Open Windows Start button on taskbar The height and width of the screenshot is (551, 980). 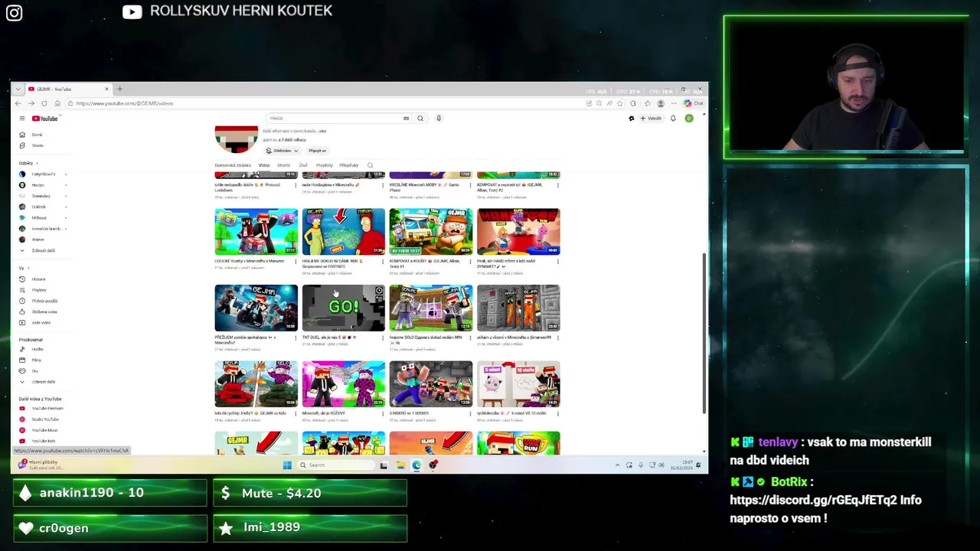(287, 465)
